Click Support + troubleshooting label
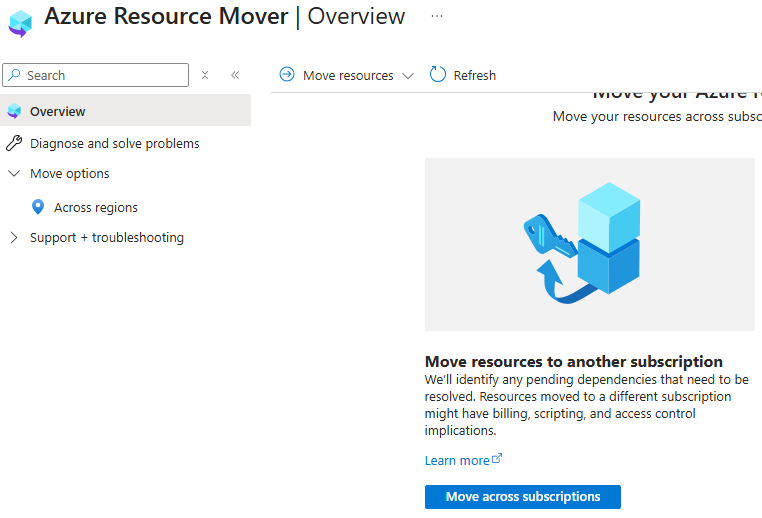Viewport: 762px width, 518px height. click(x=107, y=238)
